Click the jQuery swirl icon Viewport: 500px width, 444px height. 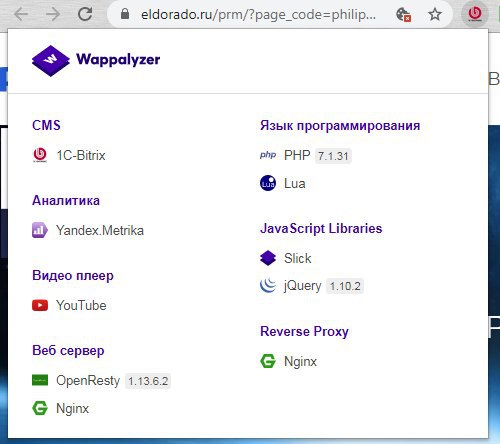coord(268,286)
